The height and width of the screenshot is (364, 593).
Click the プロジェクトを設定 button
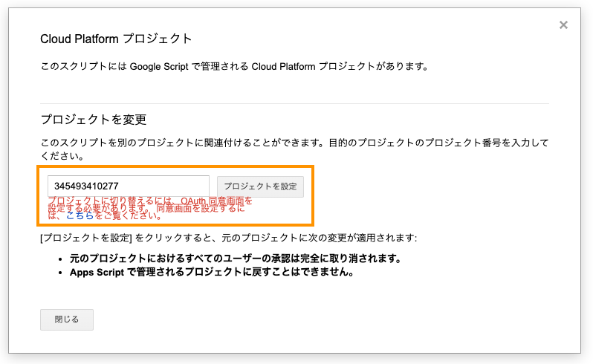[x=260, y=186]
